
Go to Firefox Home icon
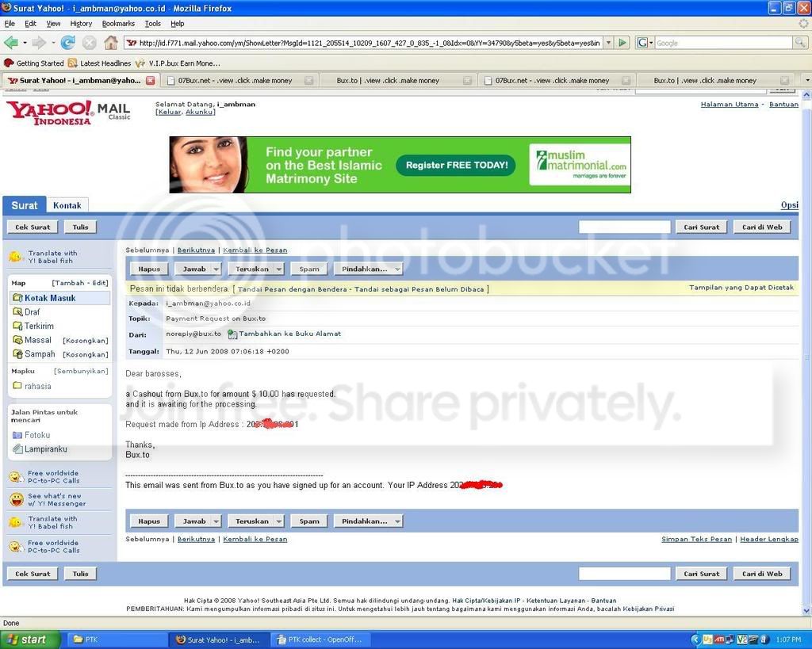(110, 43)
